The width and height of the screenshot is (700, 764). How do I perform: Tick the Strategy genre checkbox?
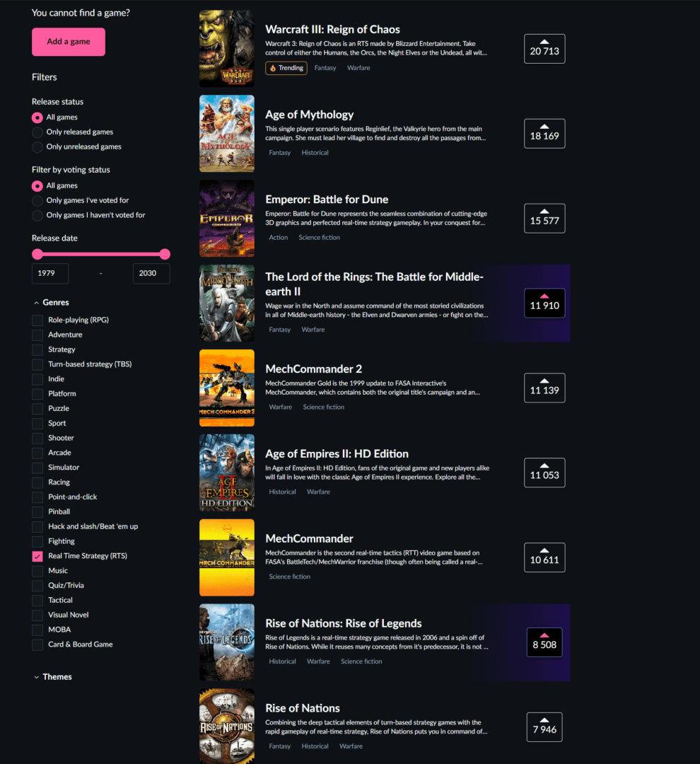pyautogui.click(x=37, y=349)
